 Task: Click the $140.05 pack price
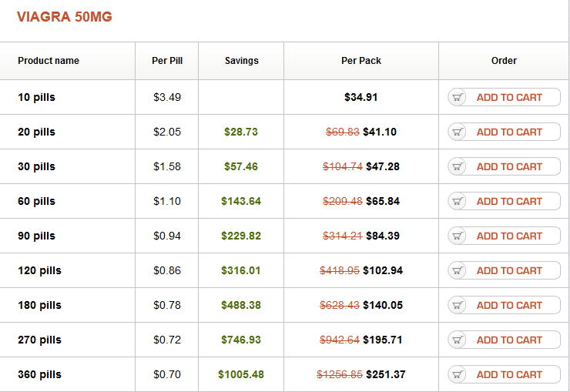pos(383,305)
